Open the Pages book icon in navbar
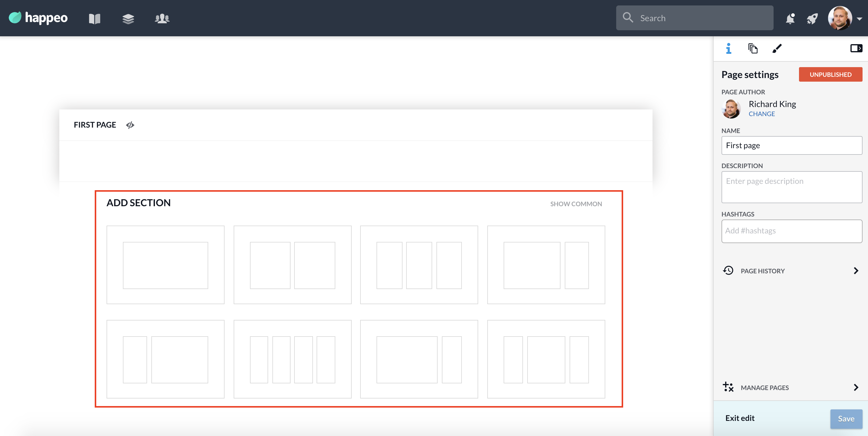The image size is (868, 436). coord(94,18)
